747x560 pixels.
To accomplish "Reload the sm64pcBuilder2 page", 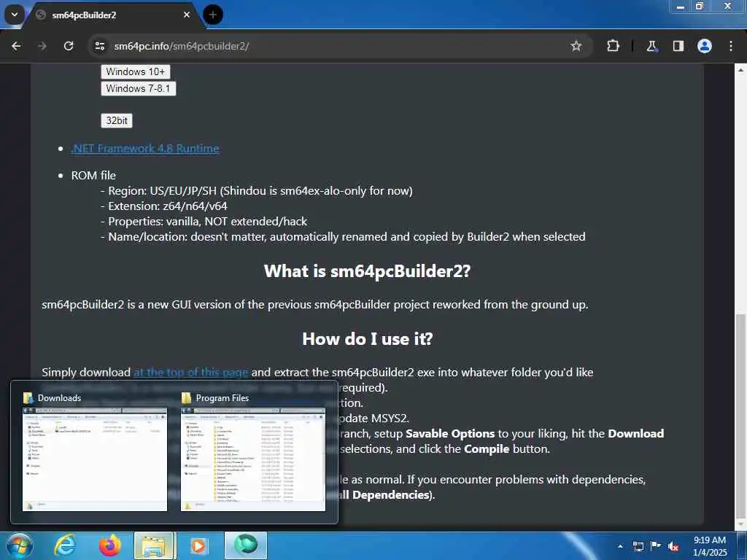I will 69,46.
